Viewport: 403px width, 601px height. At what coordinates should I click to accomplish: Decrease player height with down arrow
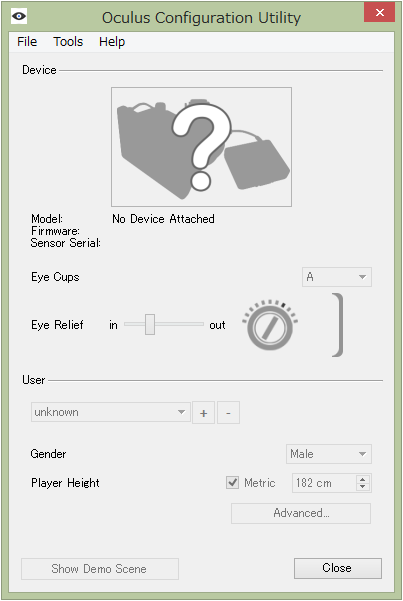pyautogui.click(x=363, y=487)
